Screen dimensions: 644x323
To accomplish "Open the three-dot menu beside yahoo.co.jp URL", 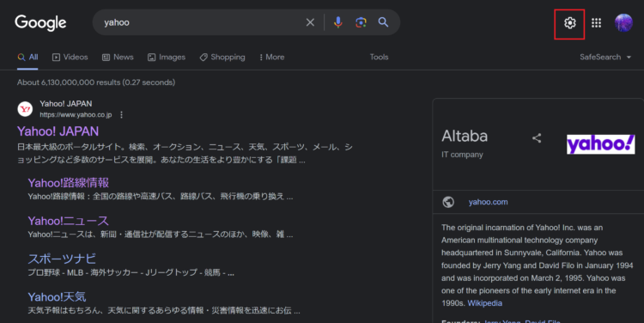I will pos(121,114).
